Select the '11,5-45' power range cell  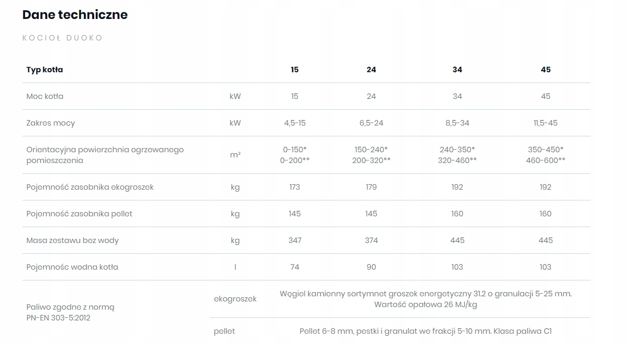click(545, 123)
